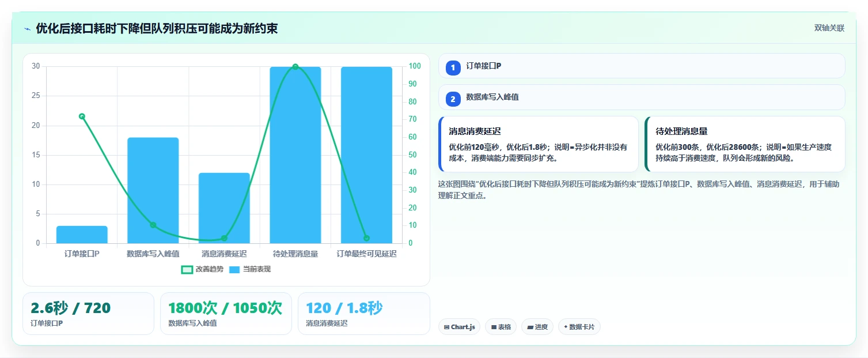This screenshot has width=868, height=358.
Task: Click the green line point above 订单接口P
Action: (82, 116)
